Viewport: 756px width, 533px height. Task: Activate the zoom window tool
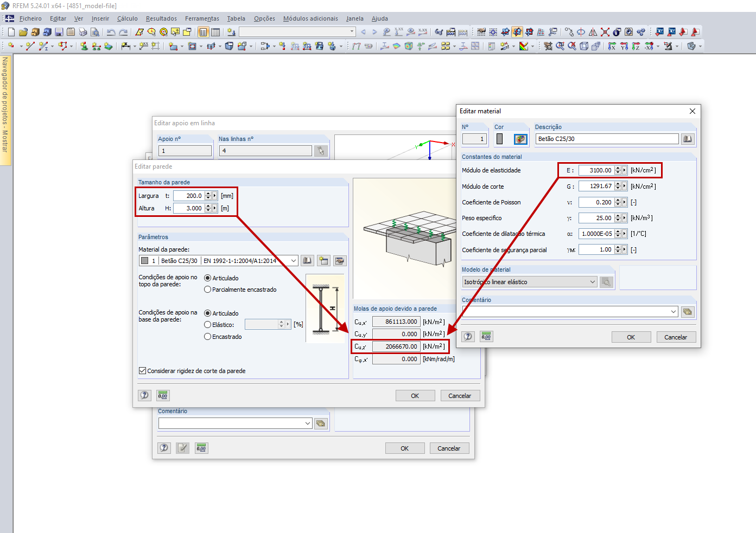[560, 46]
